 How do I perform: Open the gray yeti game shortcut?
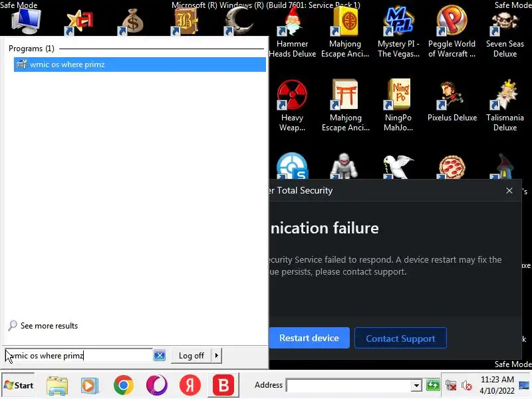click(344, 166)
